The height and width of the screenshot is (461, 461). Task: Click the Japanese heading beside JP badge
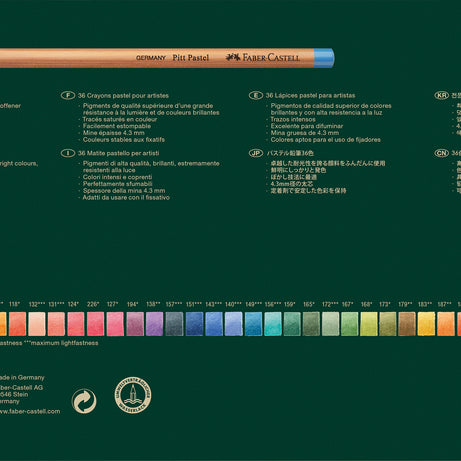pos(290,153)
